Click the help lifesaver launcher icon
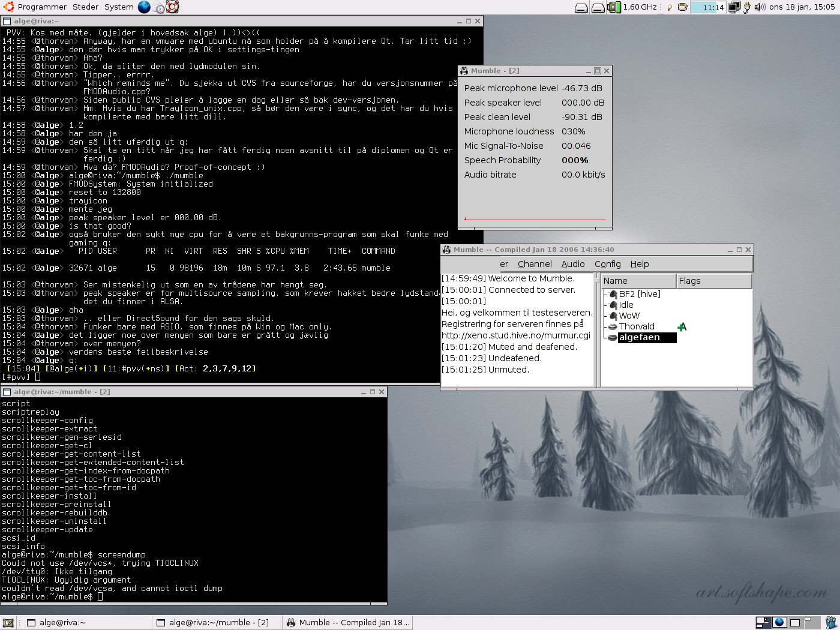The width and height of the screenshot is (840, 630). 172,7
